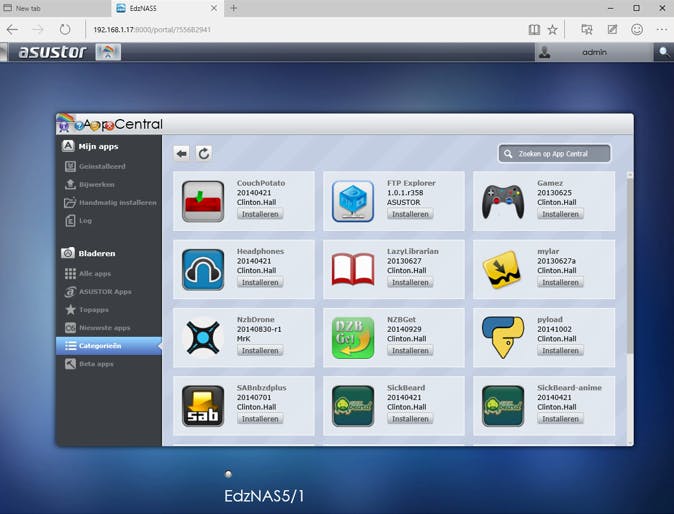Screen dimensions: 674x514
Task: Click the pyload python icon
Action: tap(502, 338)
